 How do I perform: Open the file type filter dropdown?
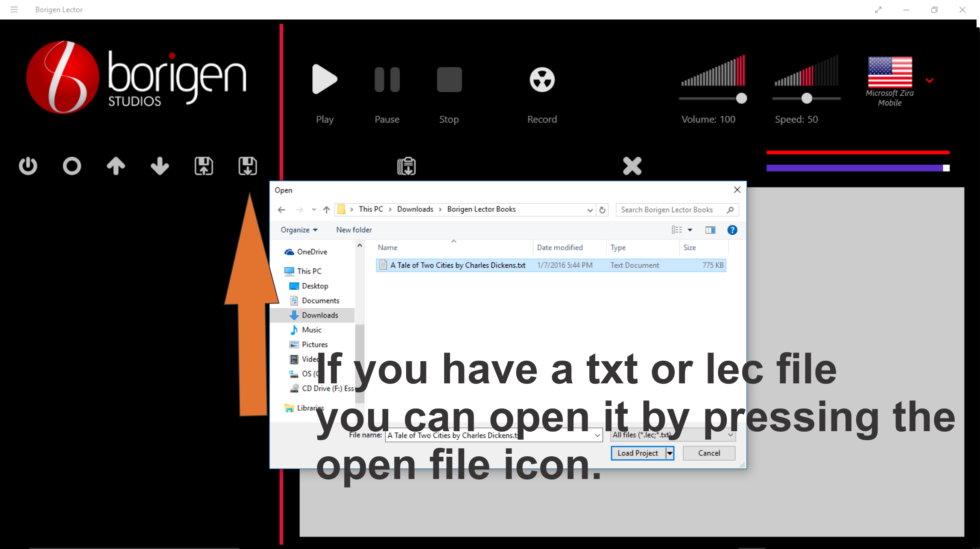[x=730, y=435]
